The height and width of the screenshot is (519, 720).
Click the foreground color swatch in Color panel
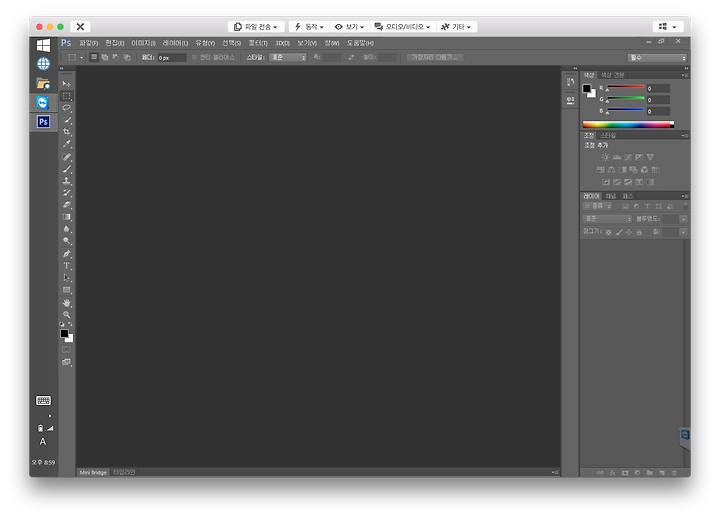(x=587, y=89)
